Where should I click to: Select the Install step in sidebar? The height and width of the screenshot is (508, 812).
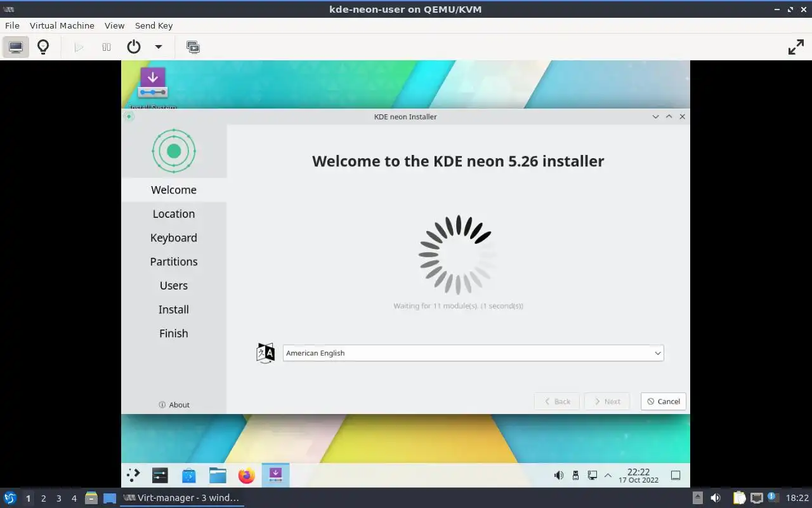(x=174, y=309)
